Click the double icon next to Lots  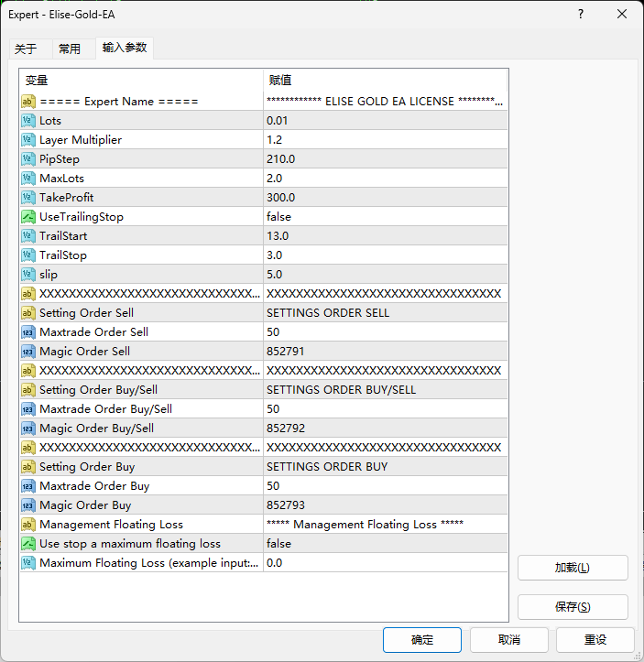tap(27, 121)
